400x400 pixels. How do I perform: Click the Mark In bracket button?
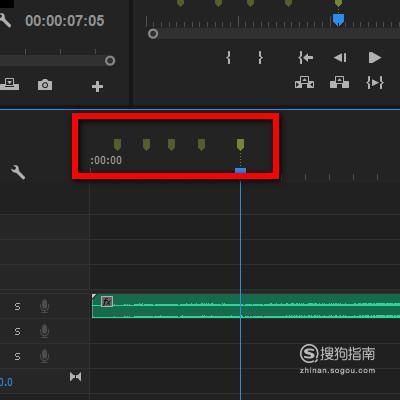(x=228, y=58)
